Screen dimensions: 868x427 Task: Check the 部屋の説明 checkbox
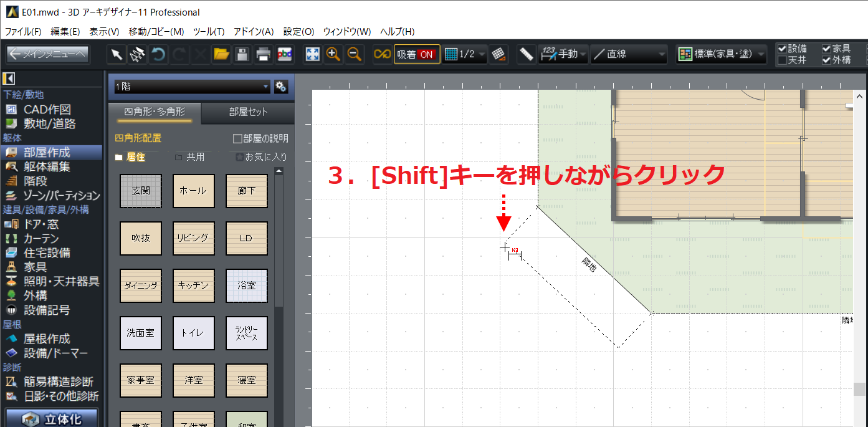point(237,138)
